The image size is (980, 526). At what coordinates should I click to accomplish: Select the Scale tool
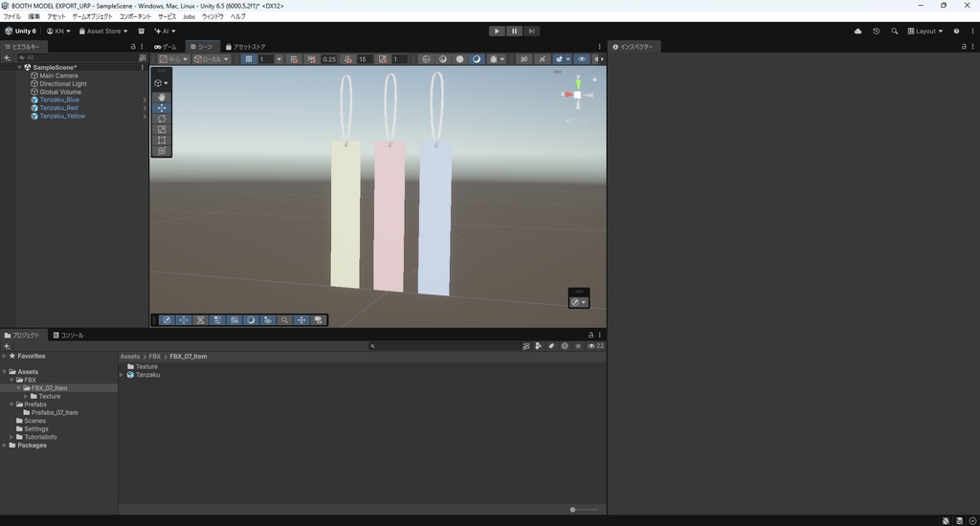(161, 129)
